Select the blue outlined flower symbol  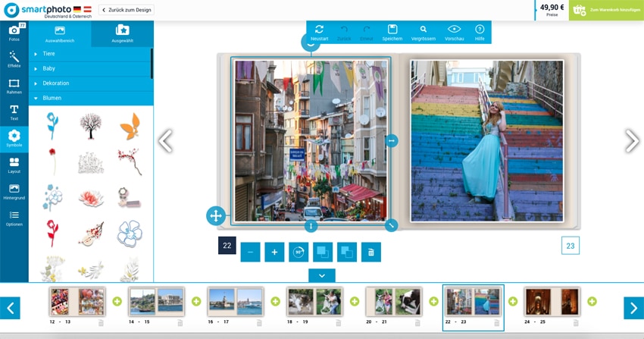pos(130,234)
